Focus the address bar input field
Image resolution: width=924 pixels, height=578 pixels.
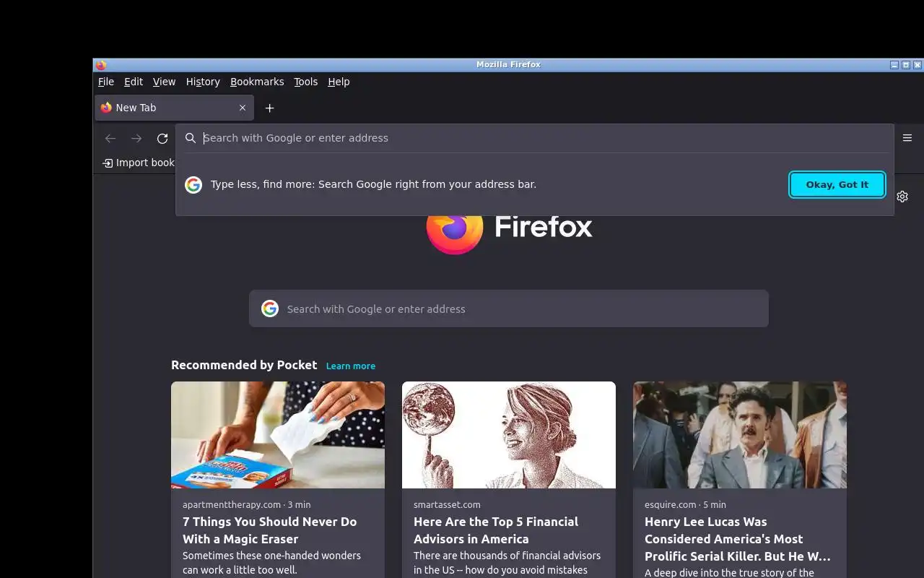(x=534, y=138)
